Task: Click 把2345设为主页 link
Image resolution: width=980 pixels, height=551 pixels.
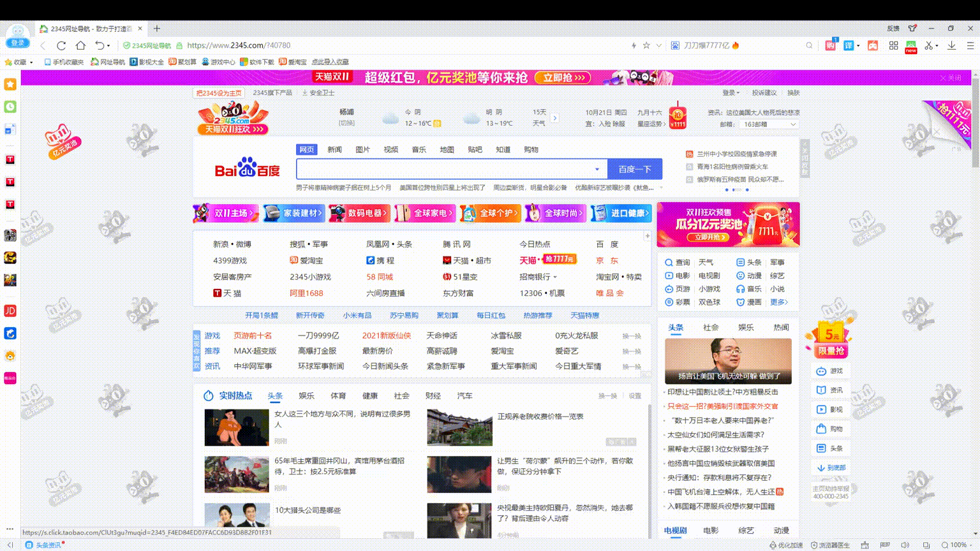Action: 219,93
